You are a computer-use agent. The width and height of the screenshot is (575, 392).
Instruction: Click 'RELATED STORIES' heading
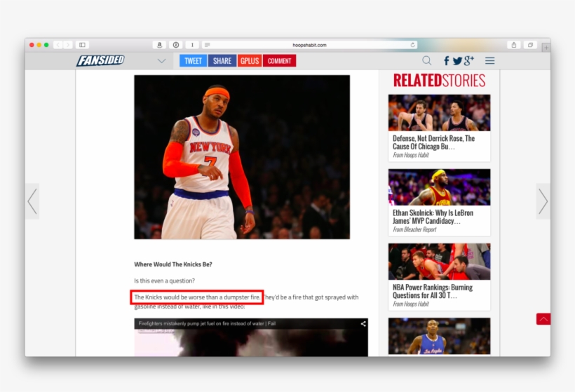click(440, 81)
